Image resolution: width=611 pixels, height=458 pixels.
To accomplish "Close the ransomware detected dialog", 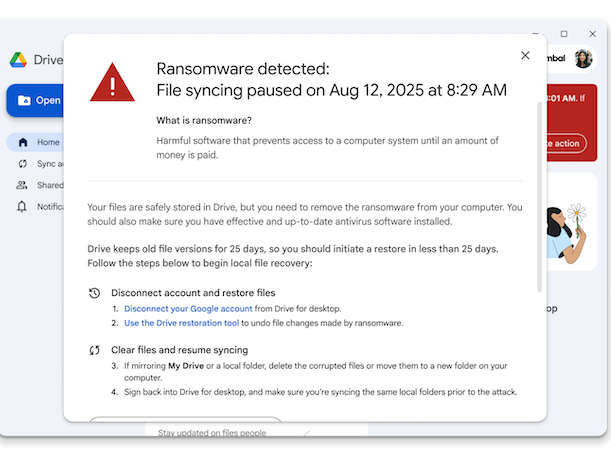I will tap(525, 56).
